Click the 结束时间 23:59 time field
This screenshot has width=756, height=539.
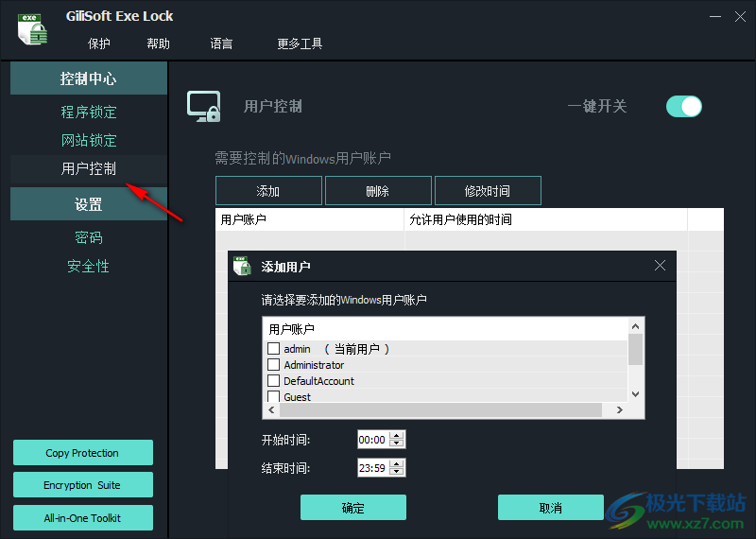pyautogui.click(x=373, y=467)
